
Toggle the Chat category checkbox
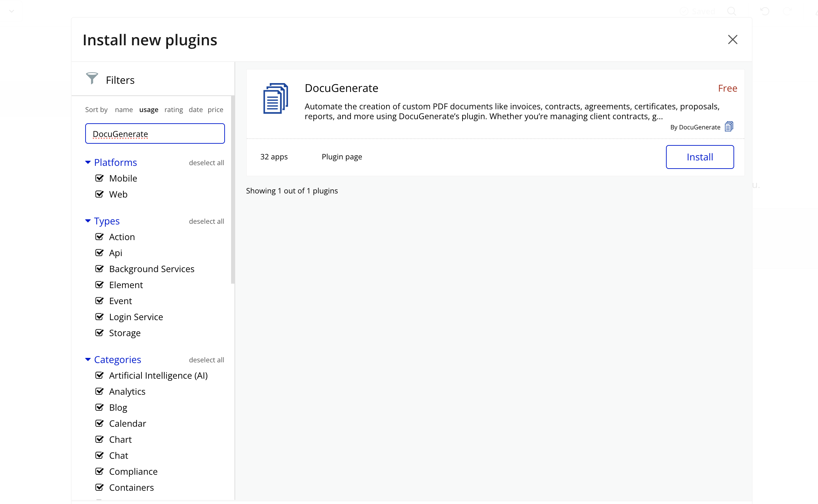pos(99,455)
